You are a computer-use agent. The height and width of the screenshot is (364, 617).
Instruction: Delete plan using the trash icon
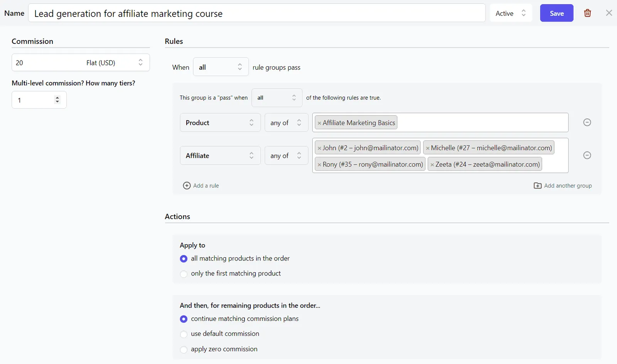point(587,13)
